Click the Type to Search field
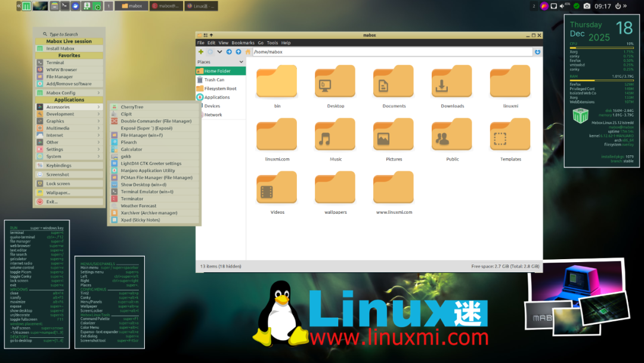Screen dimensions: 644x363 69,34
